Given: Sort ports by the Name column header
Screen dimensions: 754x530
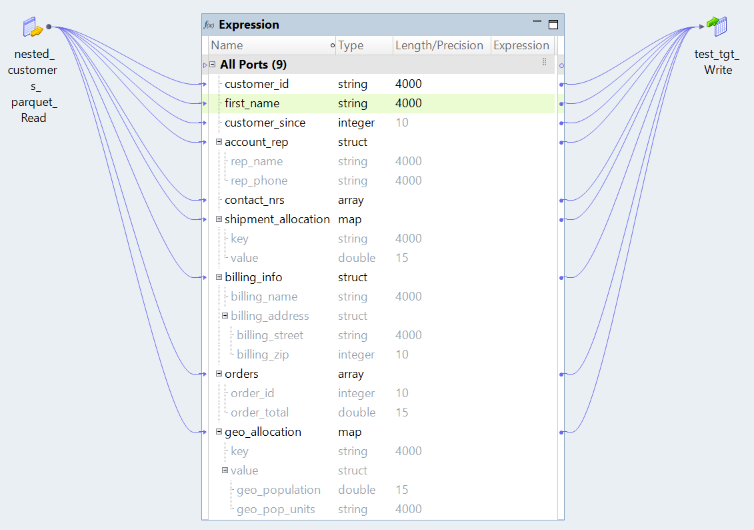Looking at the screenshot, I should 272,45.
